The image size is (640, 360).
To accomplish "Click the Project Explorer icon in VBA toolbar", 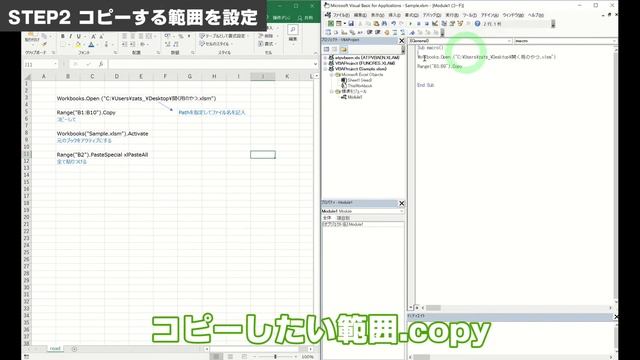I will [x=444, y=24].
